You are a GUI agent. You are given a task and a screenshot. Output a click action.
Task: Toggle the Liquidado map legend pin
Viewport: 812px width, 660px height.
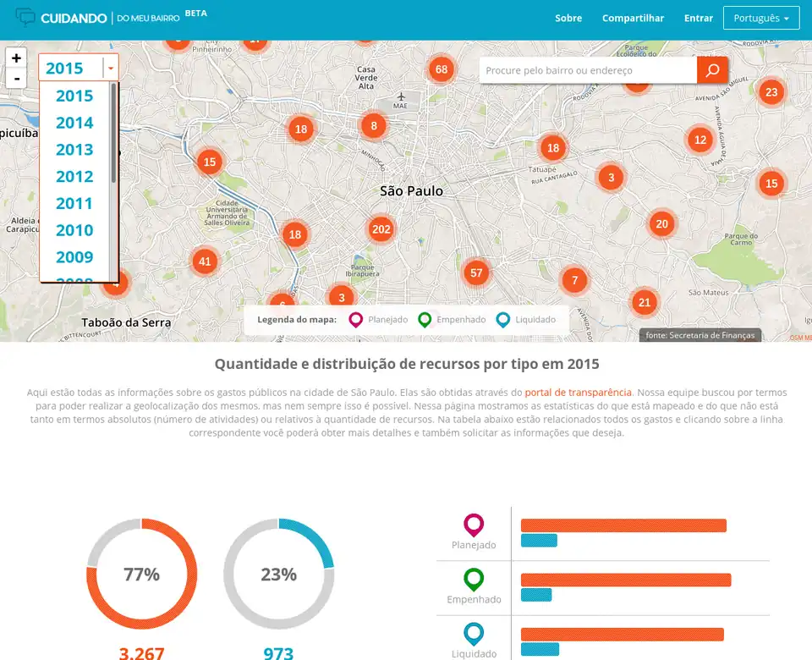click(x=502, y=319)
